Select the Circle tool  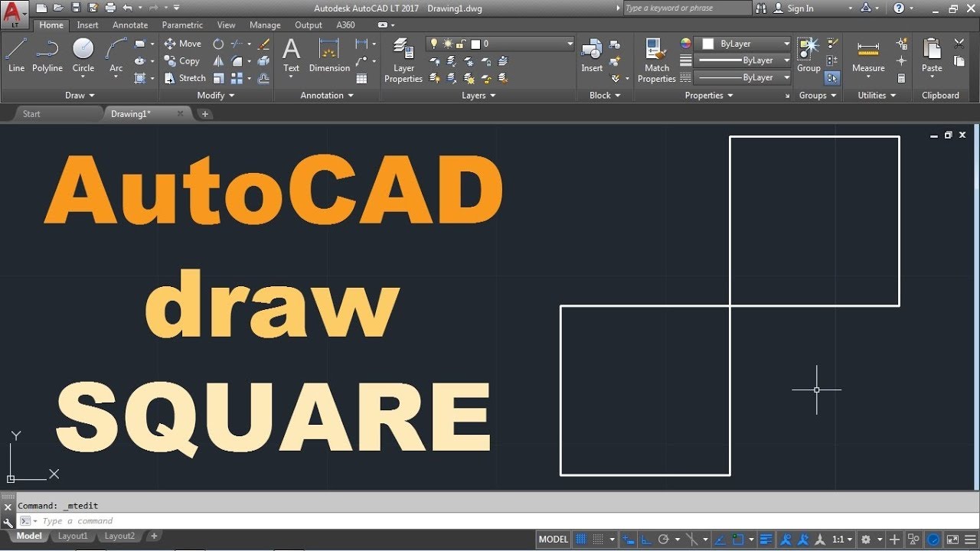[83, 55]
